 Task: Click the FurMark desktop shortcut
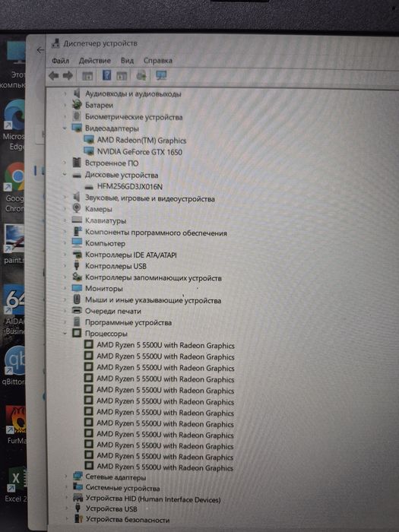(x=16, y=425)
